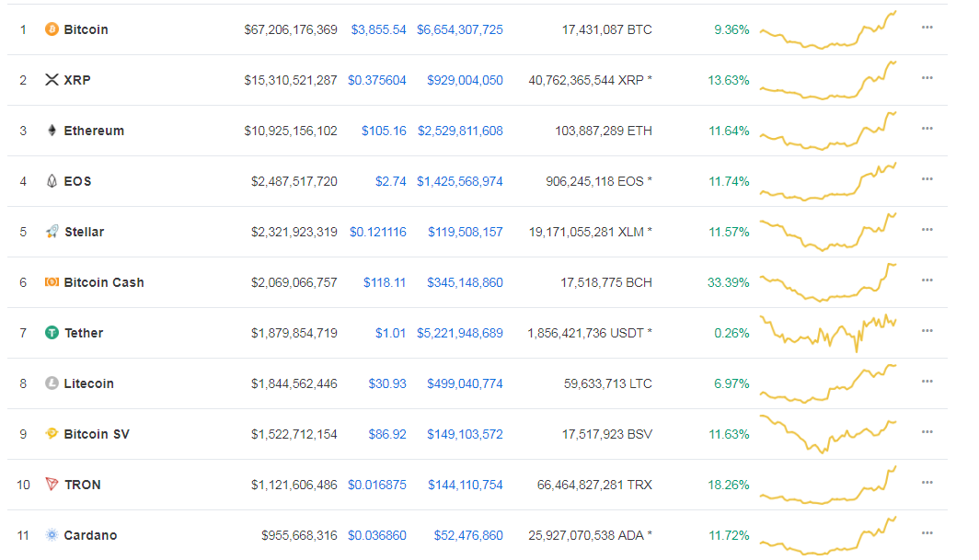This screenshot has height=560, width=979.
Task: Click EOS volume $1,425,568,974
Action: [x=460, y=181]
